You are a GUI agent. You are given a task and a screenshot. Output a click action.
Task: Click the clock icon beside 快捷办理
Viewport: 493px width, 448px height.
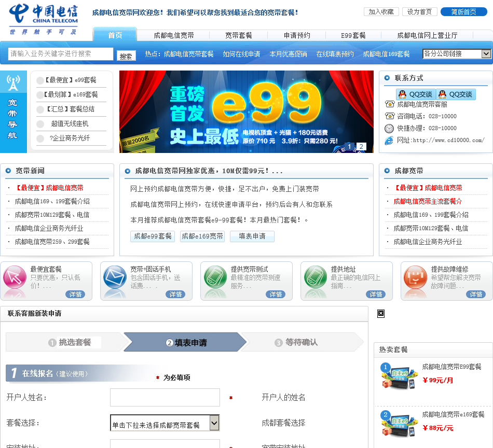(x=389, y=129)
